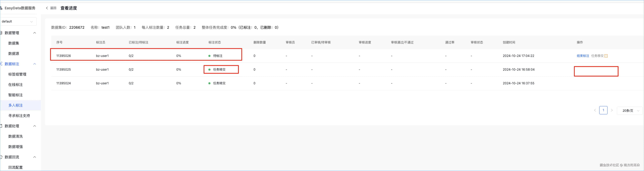The width and height of the screenshot is (644, 171).
Task: Select 在线标注 menu item
Action: tap(16, 84)
